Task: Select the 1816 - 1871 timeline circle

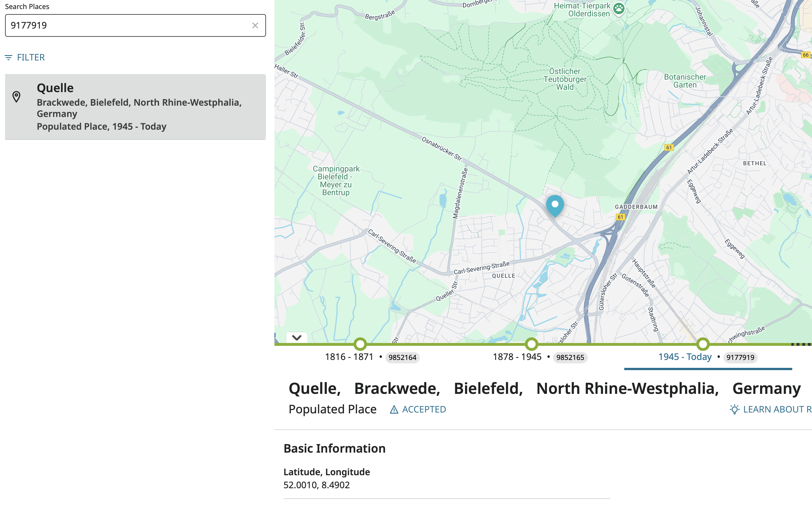Action: point(360,344)
